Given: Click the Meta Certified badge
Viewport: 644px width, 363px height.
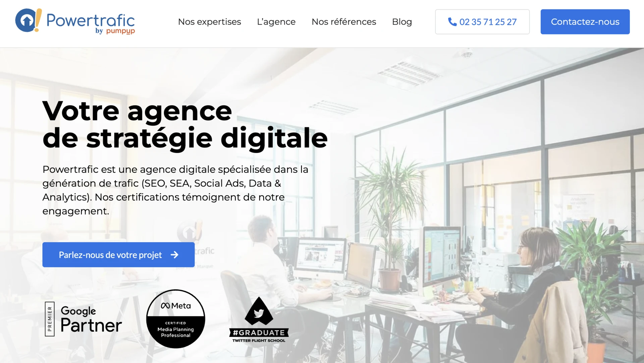Looking at the screenshot, I should (176, 319).
